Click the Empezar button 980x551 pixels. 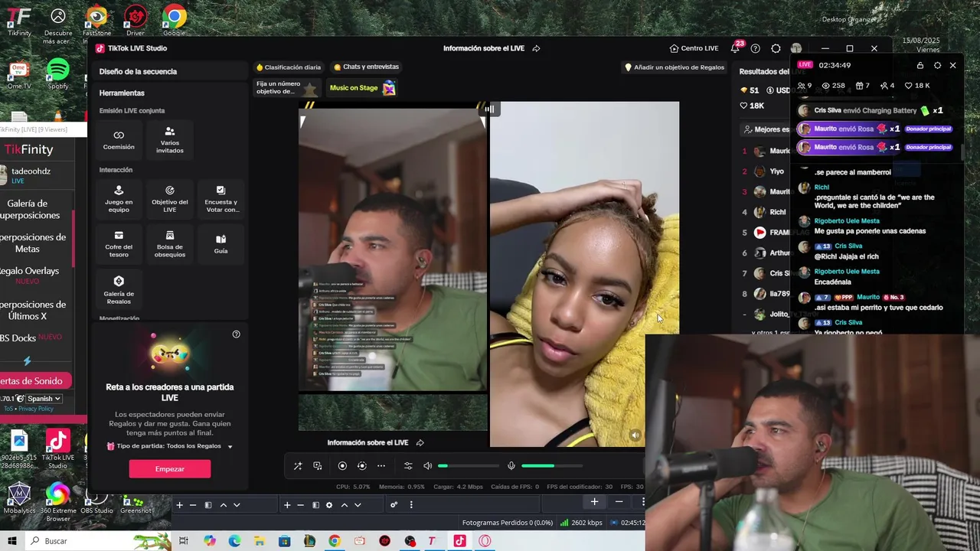click(170, 469)
